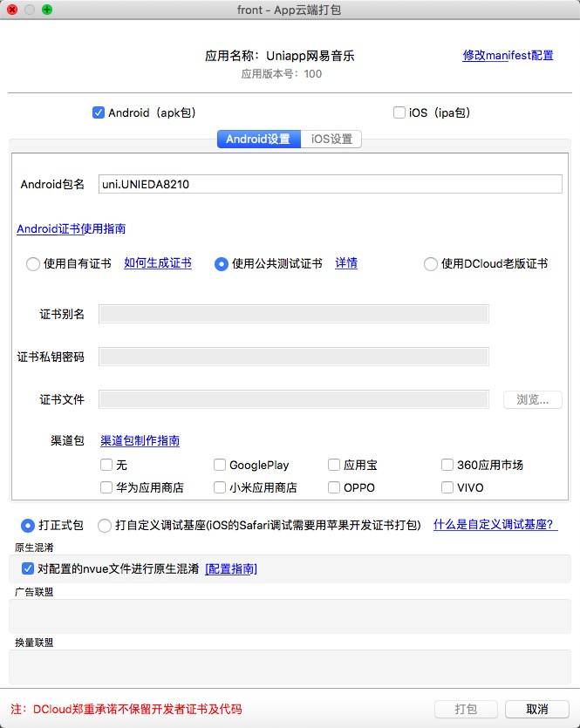Switch to the iOS设置 tab
Viewport: 580px width, 728px height.
[x=331, y=139]
